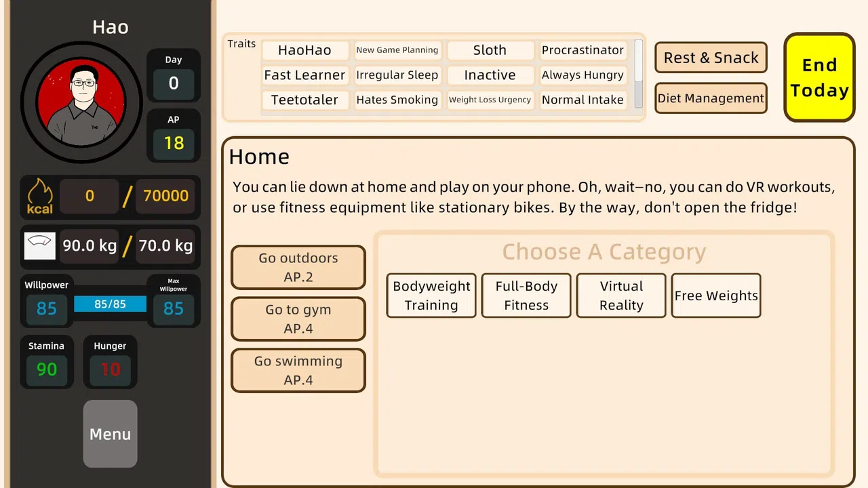Click the Home heading
Viewport: 868px width, 488px height.
click(x=259, y=157)
